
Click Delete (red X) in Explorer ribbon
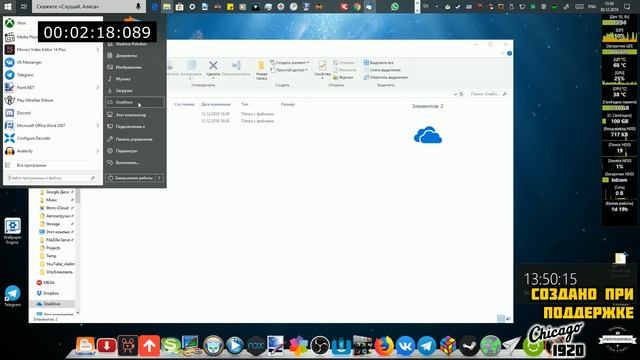213,68
